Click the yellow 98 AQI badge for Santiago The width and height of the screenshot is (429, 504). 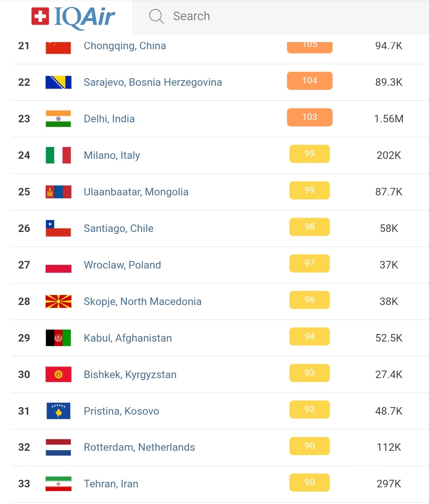[x=309, y=227]
